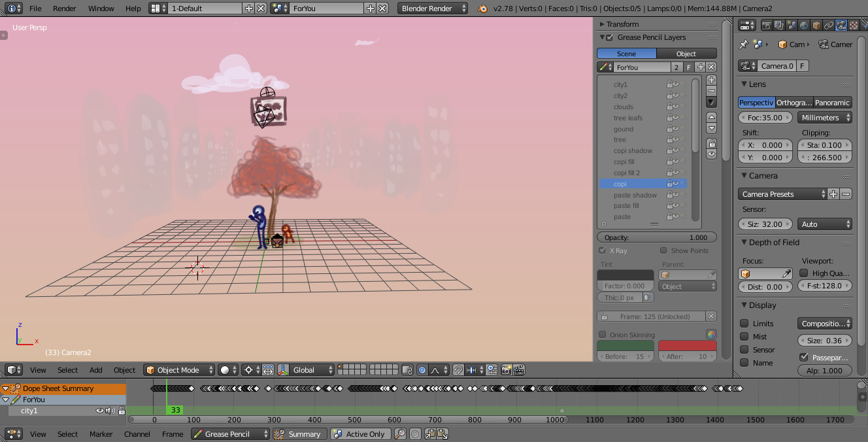The height and width of the screenshot is (442, 868).
Task: Toggle the Active Only button
Action: coord(360,434)
